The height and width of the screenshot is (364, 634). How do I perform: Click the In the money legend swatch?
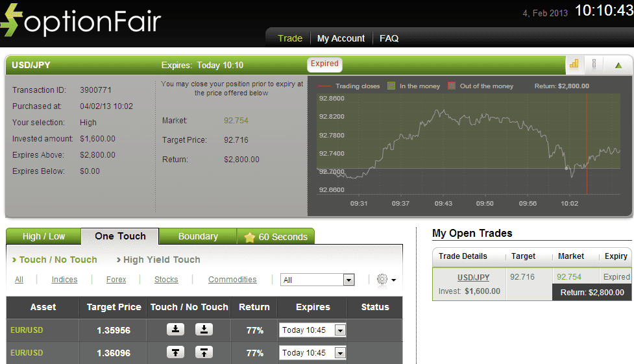(x=391, y=86)
